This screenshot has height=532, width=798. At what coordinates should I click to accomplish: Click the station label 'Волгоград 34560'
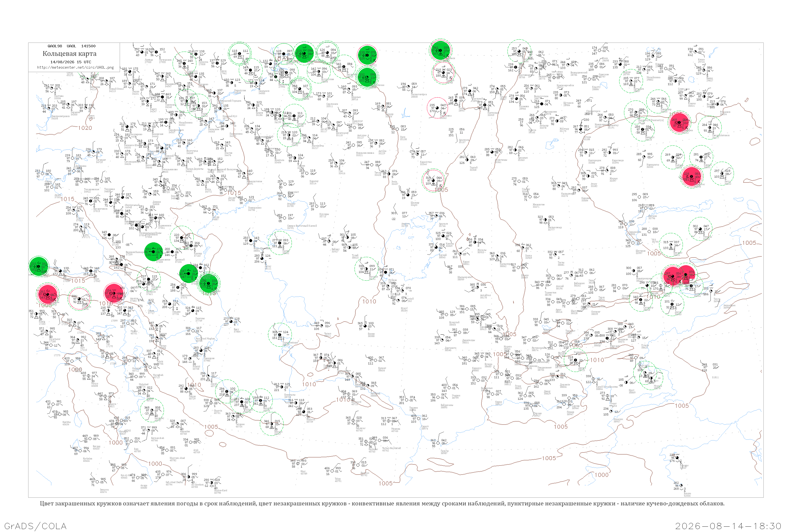point(192,152)
